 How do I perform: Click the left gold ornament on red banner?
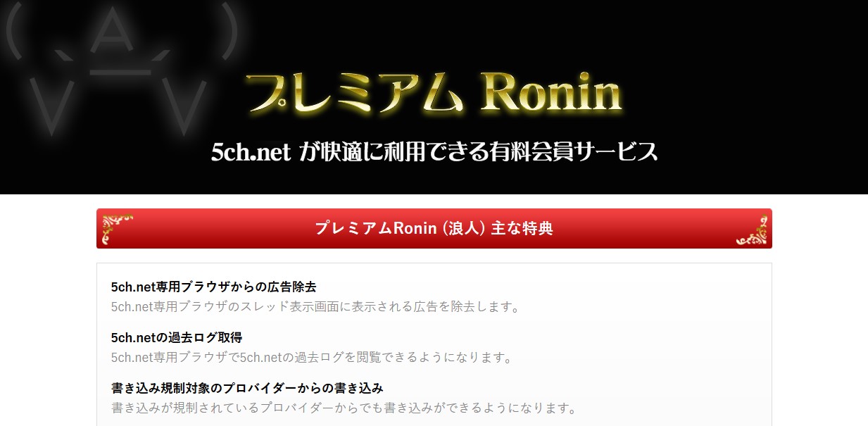pos(115,229)
